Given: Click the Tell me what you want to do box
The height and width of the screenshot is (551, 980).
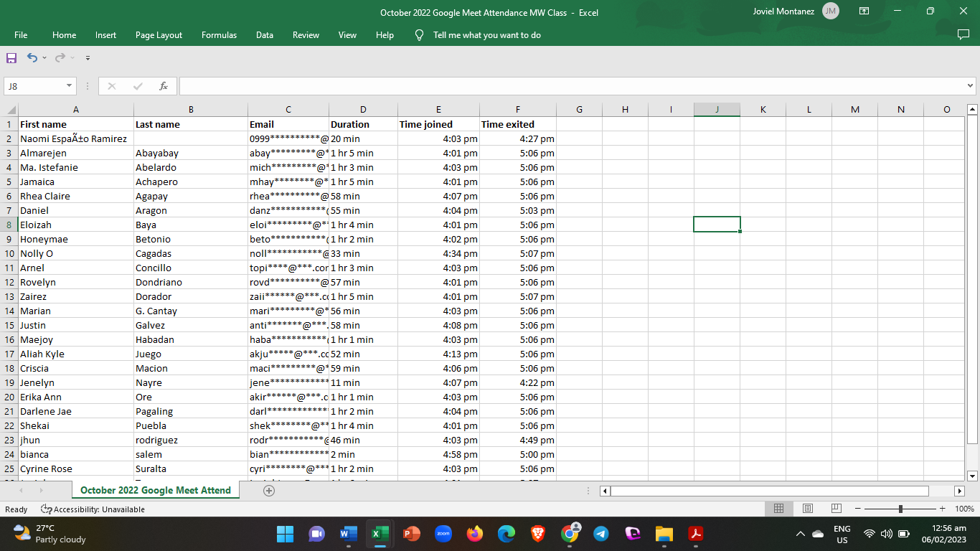Looking at the screenshot, I should coord(486,35).
